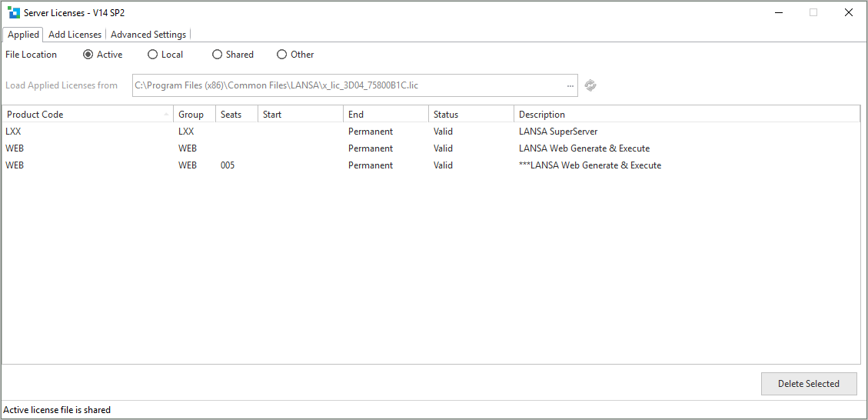Select the Active file location
The height and width of the screenshot is (420, 868).
click(x=88, y=55)
